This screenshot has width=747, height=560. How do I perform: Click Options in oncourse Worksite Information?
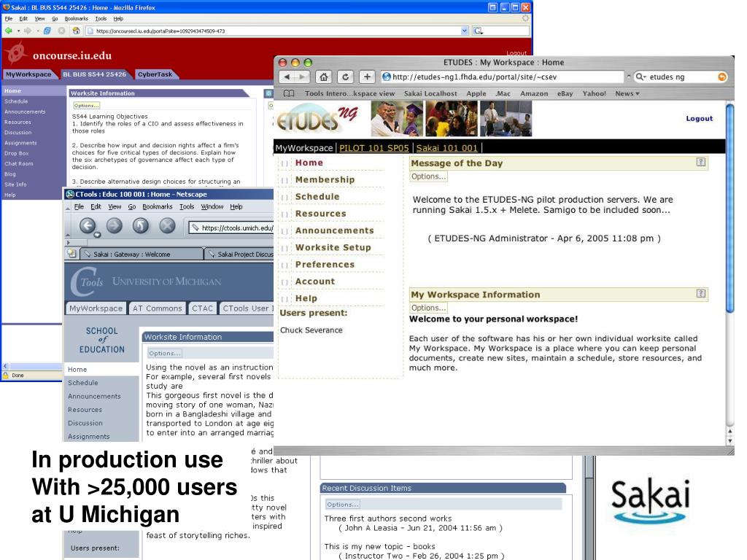click(x=86, y=105)
